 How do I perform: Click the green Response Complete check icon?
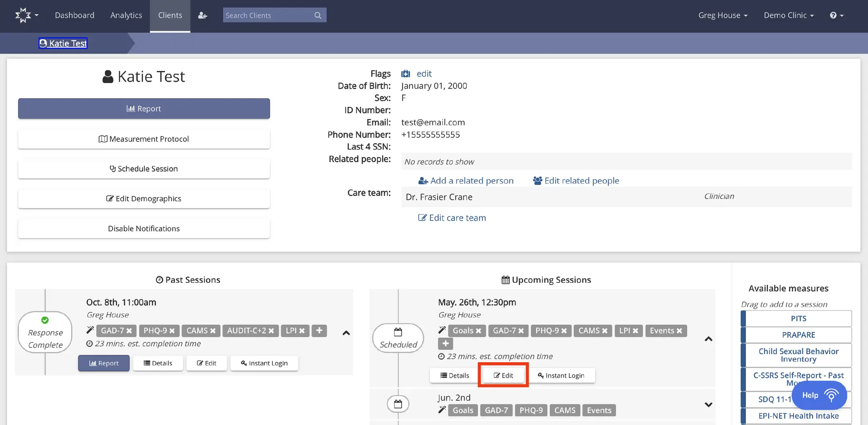click(x=45, y=319)
